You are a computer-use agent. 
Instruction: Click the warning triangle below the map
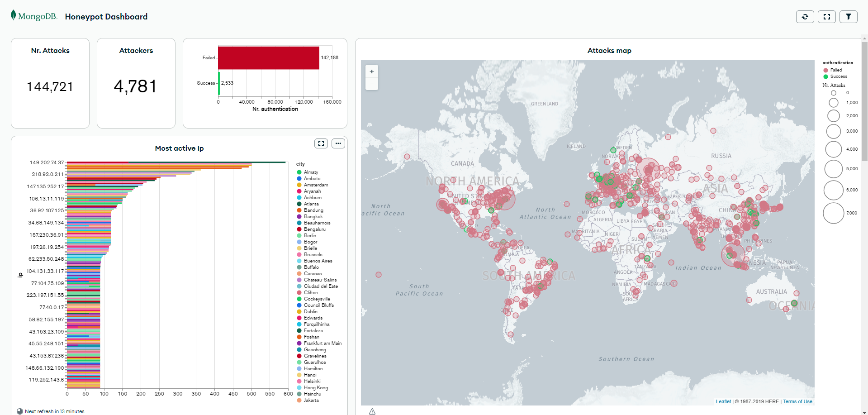[372, 411]
